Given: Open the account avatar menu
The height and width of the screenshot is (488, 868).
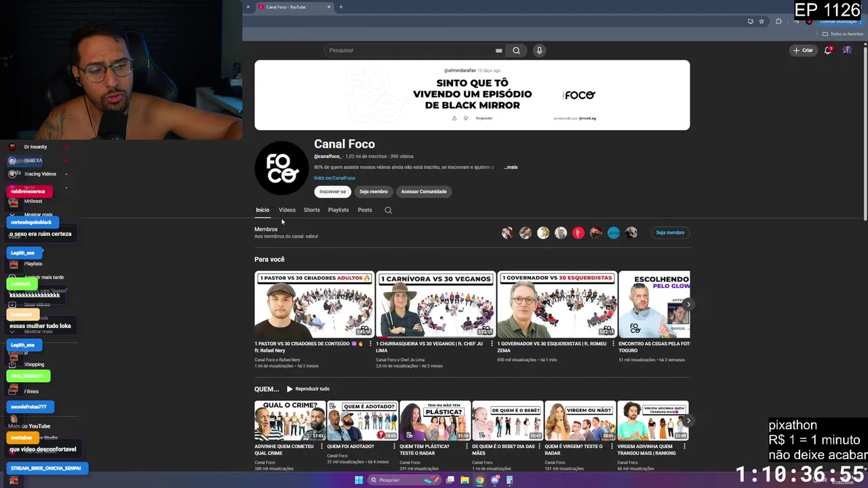Looking at the screenshot, I should (x=847, y=50).
